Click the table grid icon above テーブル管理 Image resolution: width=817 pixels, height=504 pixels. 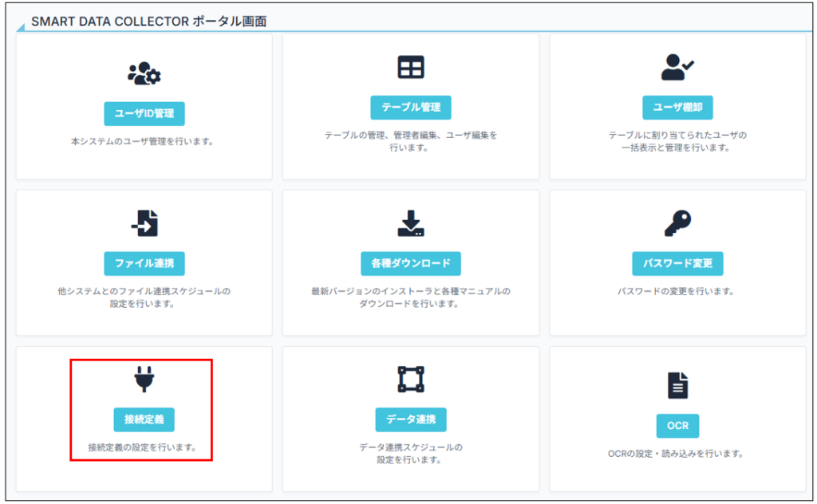coord(411,68)
